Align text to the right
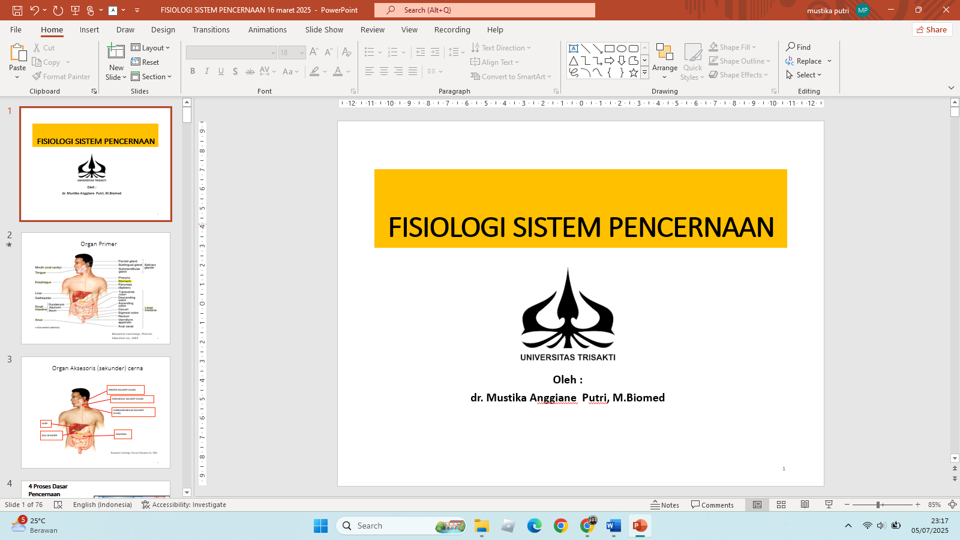The width and height of the screenshot is (960, 540). [x=399, y=72]
